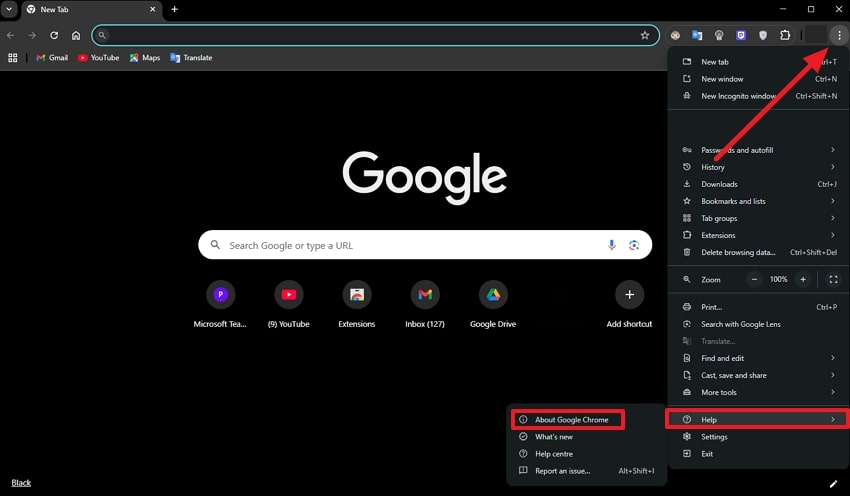The width and height of the screenshot is (850, 496).
Task: Open the tab search dropdown arrow
Action: coord(9,9)
